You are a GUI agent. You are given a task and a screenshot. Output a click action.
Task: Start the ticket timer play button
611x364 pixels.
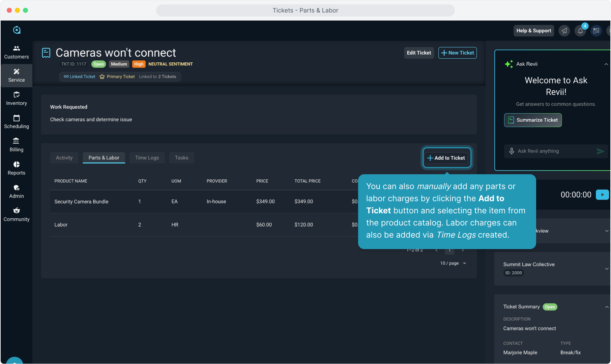602,194
